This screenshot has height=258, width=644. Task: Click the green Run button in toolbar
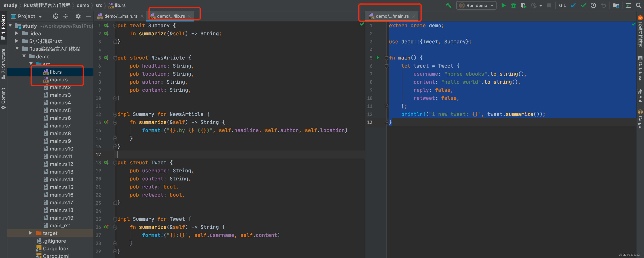[x=503, y=5]
